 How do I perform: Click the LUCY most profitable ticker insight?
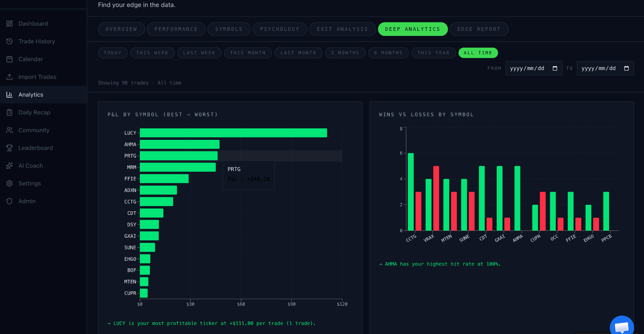pos(211,323)
